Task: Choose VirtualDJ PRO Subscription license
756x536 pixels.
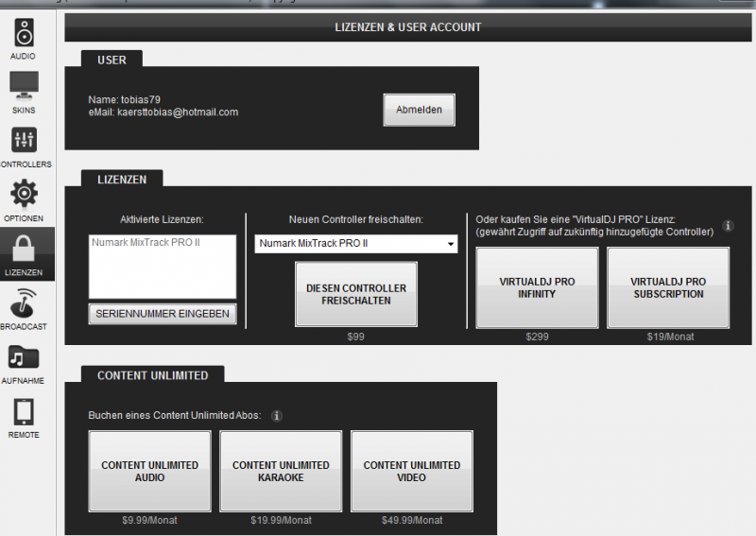Action: 668,288
